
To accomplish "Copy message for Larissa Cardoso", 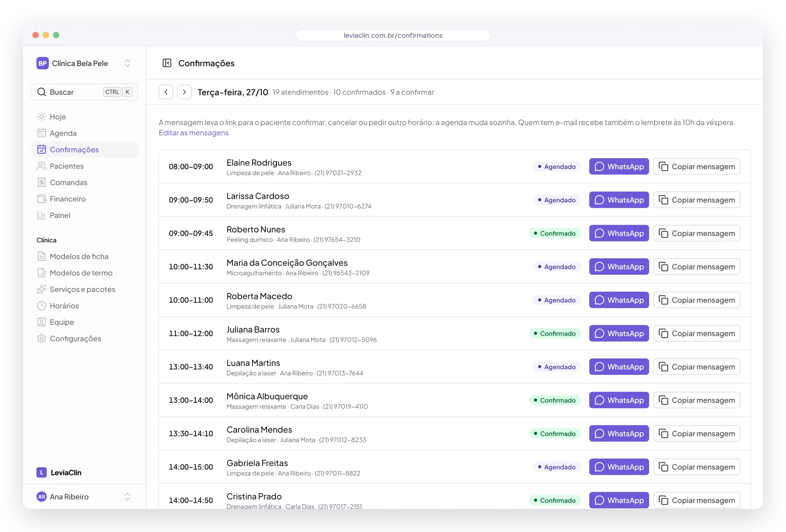I will click(x=696, y=200).
